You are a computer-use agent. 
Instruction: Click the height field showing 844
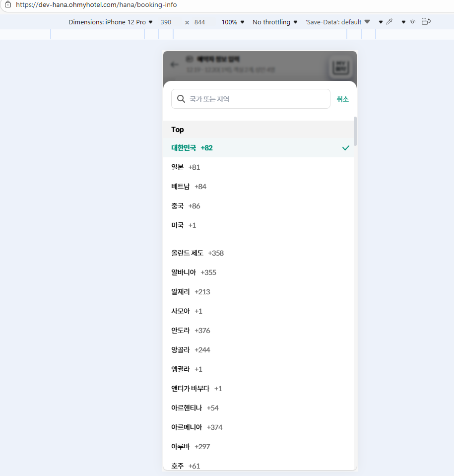click(199, 22)
